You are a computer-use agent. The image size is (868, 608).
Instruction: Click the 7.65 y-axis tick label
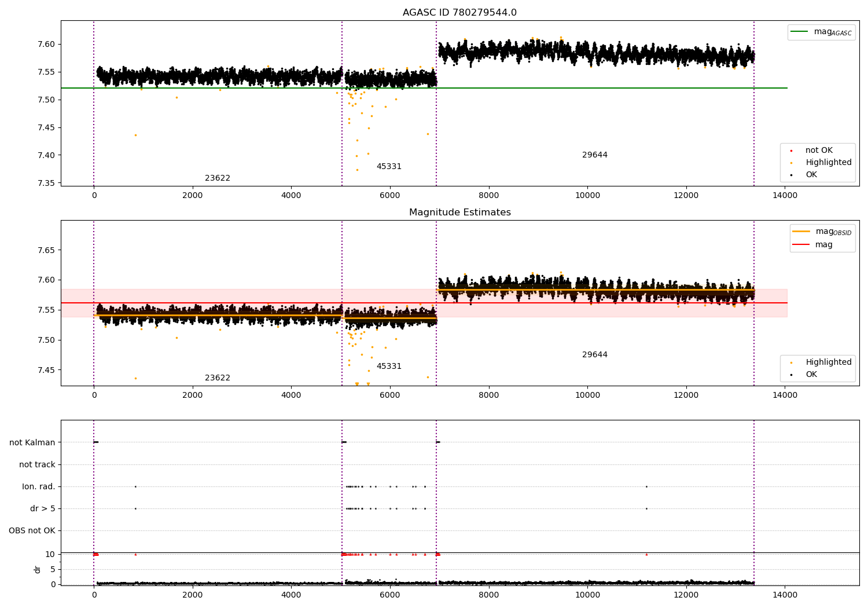pyautogui.click(x=46, y=250)
